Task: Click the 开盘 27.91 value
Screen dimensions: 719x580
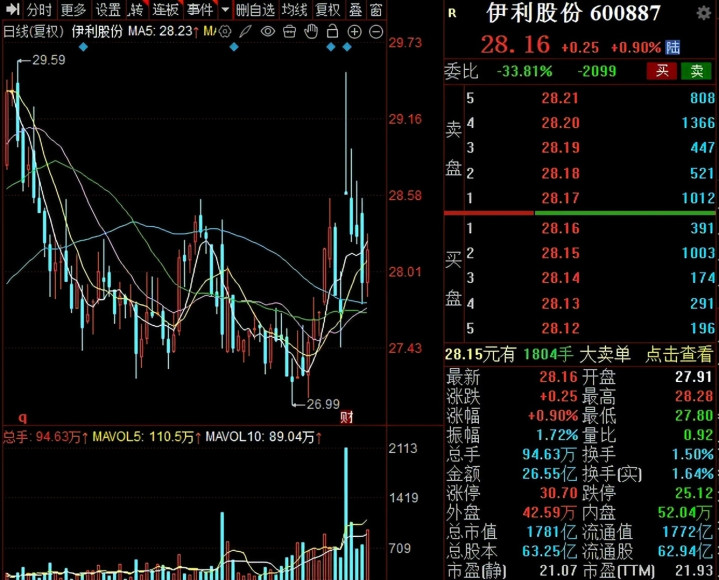Action: (694, 377)
